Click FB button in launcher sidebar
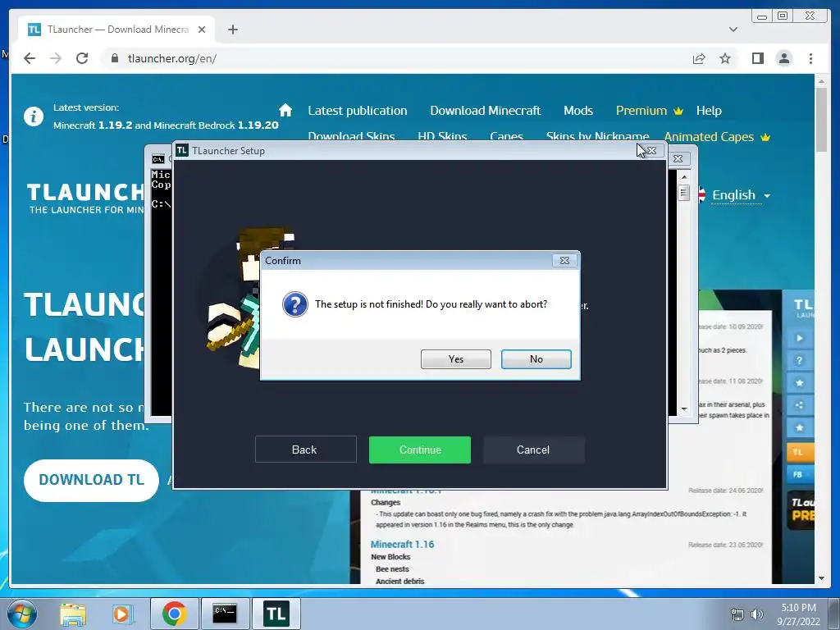 point(799,474)
